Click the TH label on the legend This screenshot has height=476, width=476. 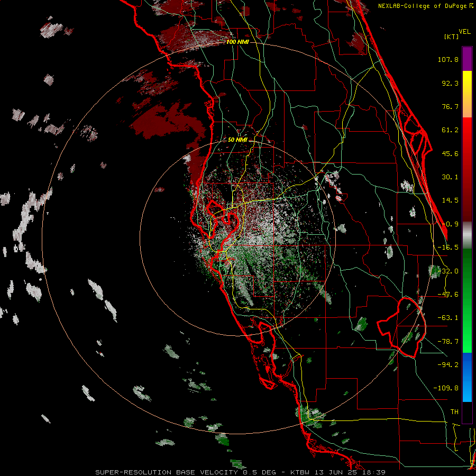pyautogui.click(x=454, y=412)
